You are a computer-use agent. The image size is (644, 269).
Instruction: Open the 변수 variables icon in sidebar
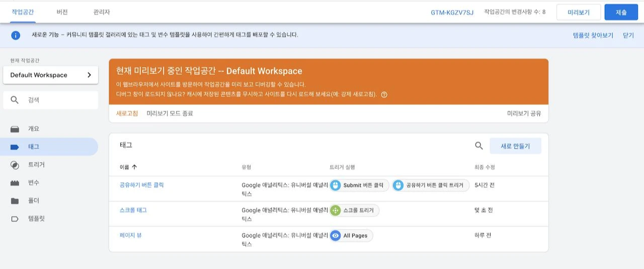click(x=15, y=183)
